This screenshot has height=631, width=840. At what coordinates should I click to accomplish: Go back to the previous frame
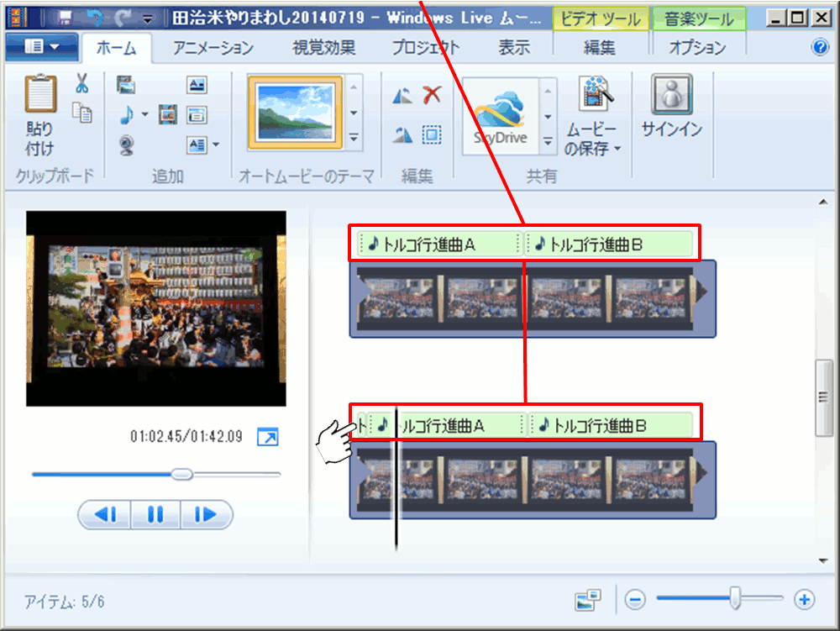point(105,514)
